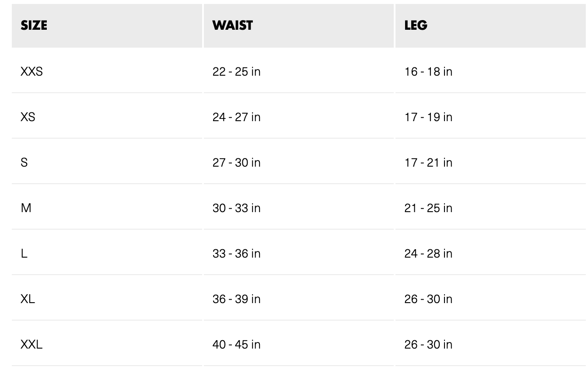The width and height of the screenshot is (588, 370).
Task: Click the 21 - 25 in leg value
Action: coord(428,208)
